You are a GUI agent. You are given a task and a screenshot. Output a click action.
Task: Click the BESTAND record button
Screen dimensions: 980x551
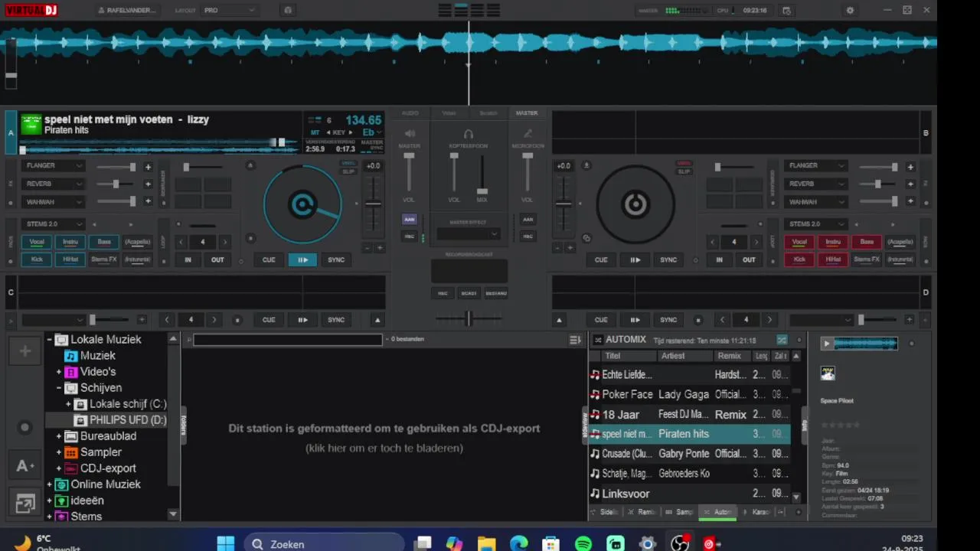coord(496,293)
